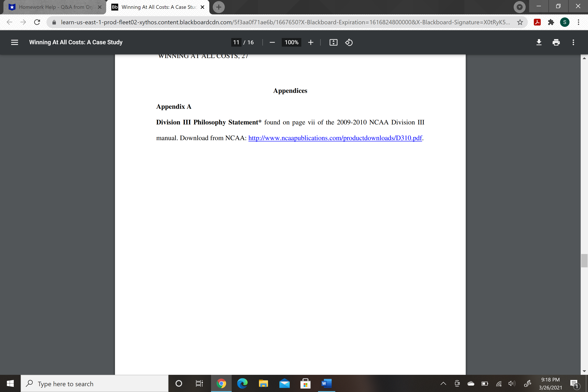Expand hidden icons in the system tray

coord(443,383)
